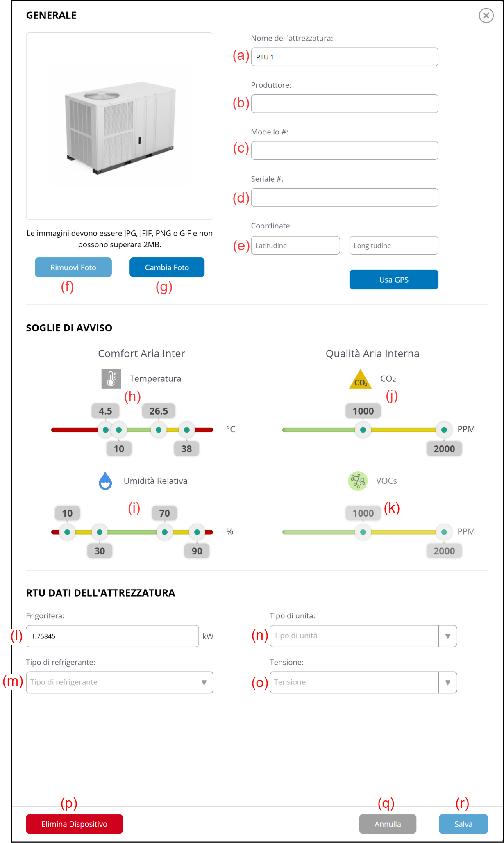Viewport: 504px width, 843px height.
Task: Click Annulla to cancel changes
Action: pyautogui.click(x=388, y=824)
